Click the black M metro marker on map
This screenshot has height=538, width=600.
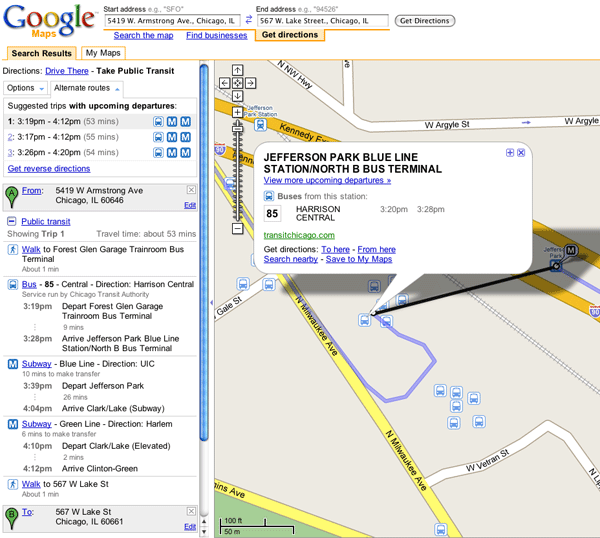click(571, 250)
